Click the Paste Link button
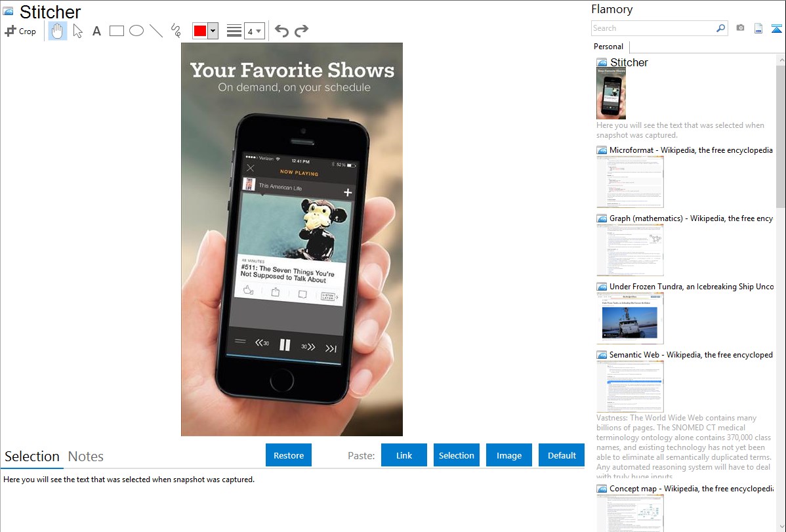 pyautogui.click(x=404, y=455)
